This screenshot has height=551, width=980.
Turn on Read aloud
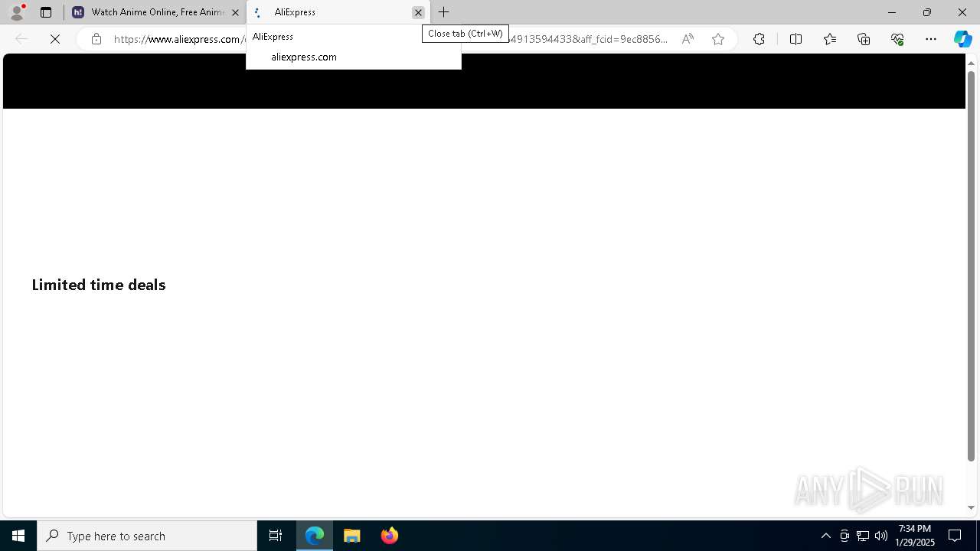688,39
